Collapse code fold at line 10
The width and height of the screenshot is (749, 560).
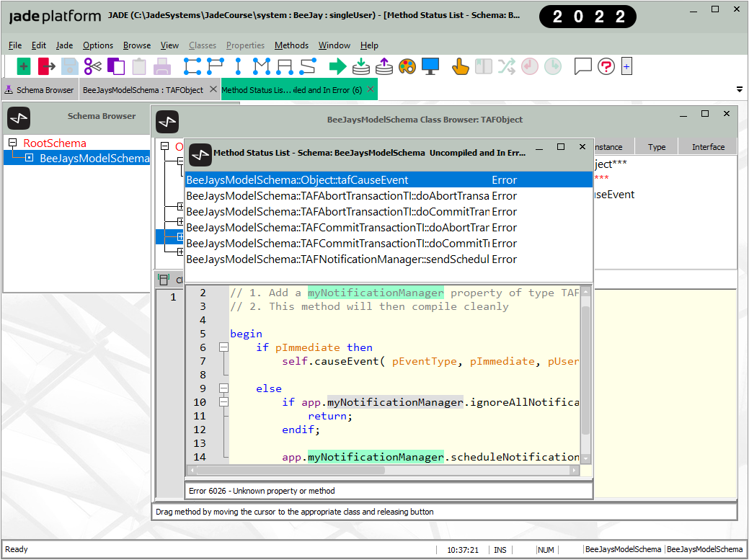pyautogui.click(x=223, y=402)
